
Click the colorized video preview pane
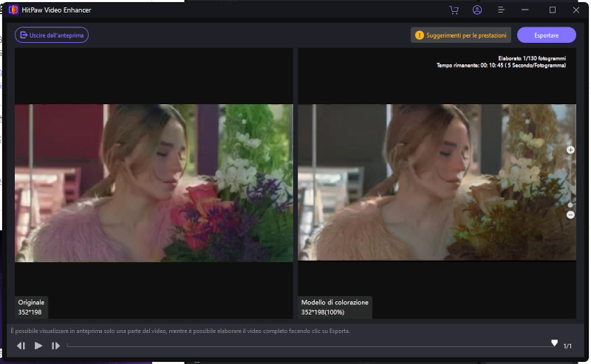pos(436,182)
